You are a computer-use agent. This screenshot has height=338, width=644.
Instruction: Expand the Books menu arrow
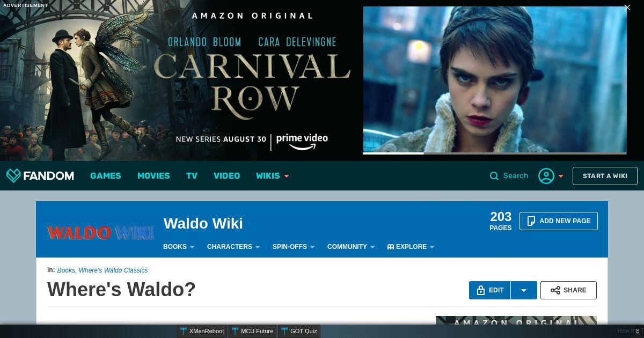192,247
